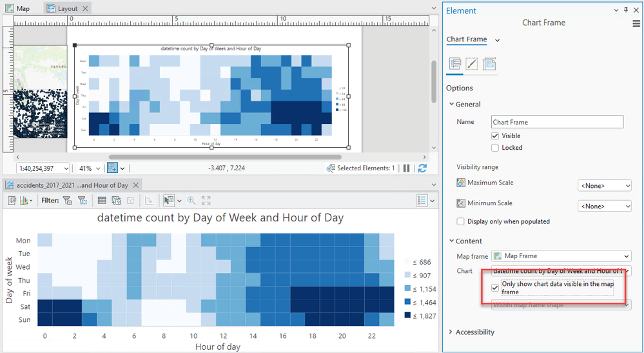Open the attribute table icon in chart toolbar
This screenshot has width=644, height=353.
(102, 201)
